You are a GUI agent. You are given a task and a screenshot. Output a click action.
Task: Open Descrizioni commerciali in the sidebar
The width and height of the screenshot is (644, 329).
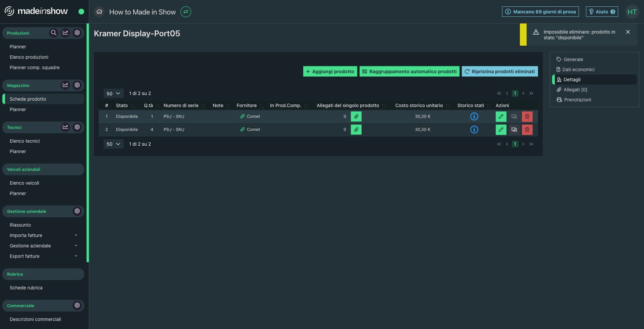coord(35,319)
